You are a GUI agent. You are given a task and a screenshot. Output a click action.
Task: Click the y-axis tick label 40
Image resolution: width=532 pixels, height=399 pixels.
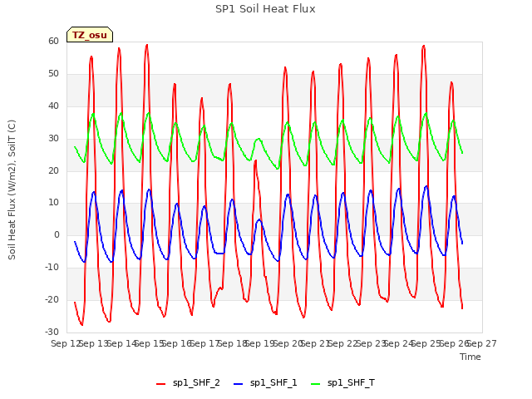53,106
